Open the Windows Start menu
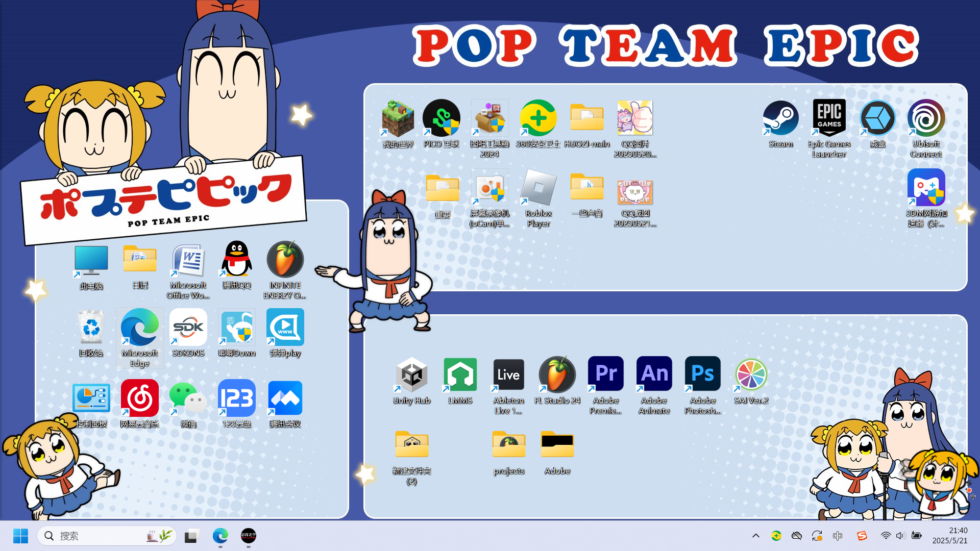The height and width of the screenshot is (551, 980). click(x=20, y=536)
